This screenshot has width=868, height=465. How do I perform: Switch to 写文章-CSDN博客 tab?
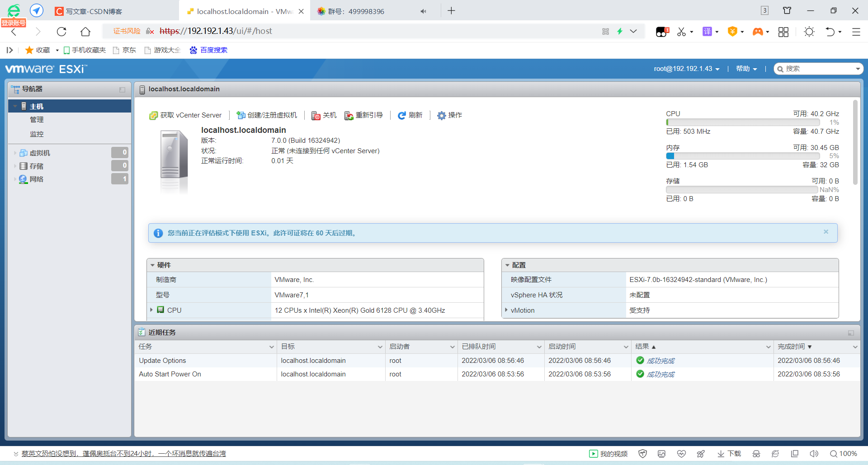[94, 11]
